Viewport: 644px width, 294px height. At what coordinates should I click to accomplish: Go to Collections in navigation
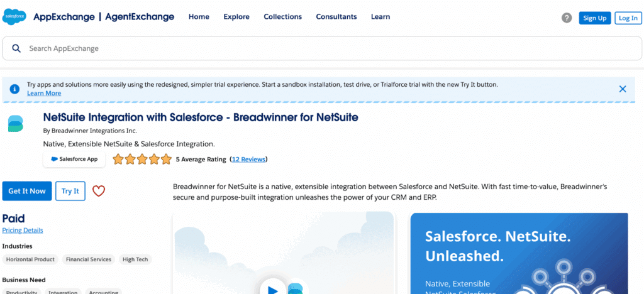point(283,17)
